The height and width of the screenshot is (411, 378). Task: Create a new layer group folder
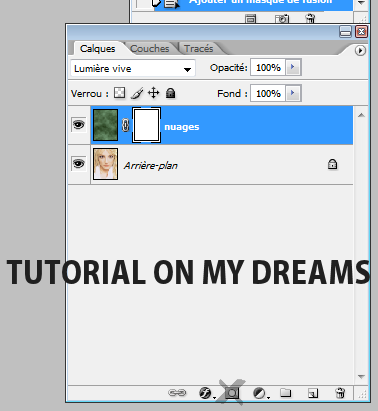[286, 393]
